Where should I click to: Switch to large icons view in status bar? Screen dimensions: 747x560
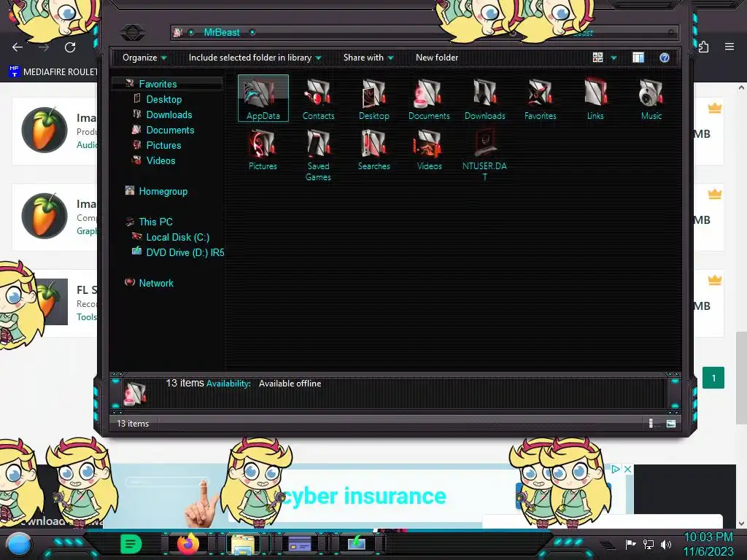pyautogui.click(x=671, y=424)
